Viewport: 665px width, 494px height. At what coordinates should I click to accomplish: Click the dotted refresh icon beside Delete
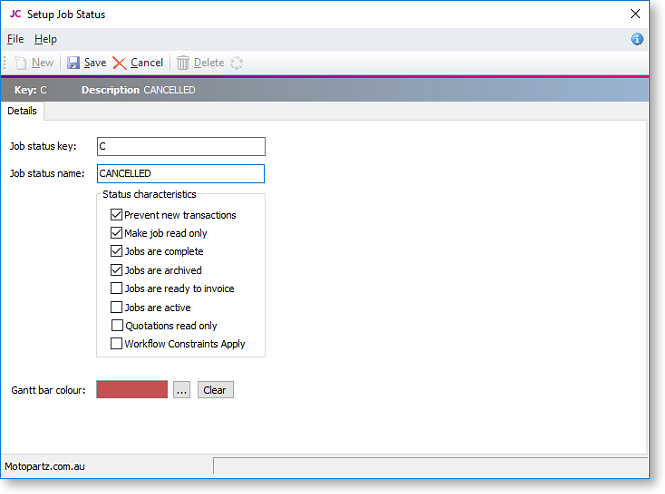[x=236, y=63]
